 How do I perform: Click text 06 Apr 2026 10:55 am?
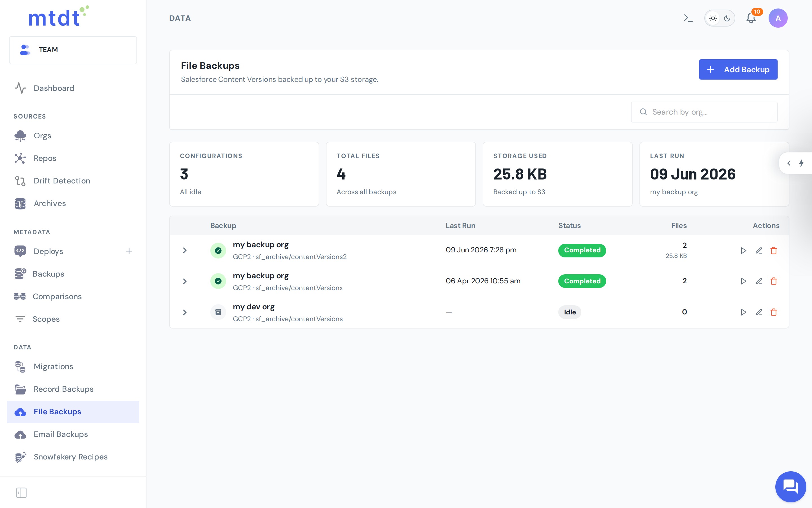click(483, 281)
